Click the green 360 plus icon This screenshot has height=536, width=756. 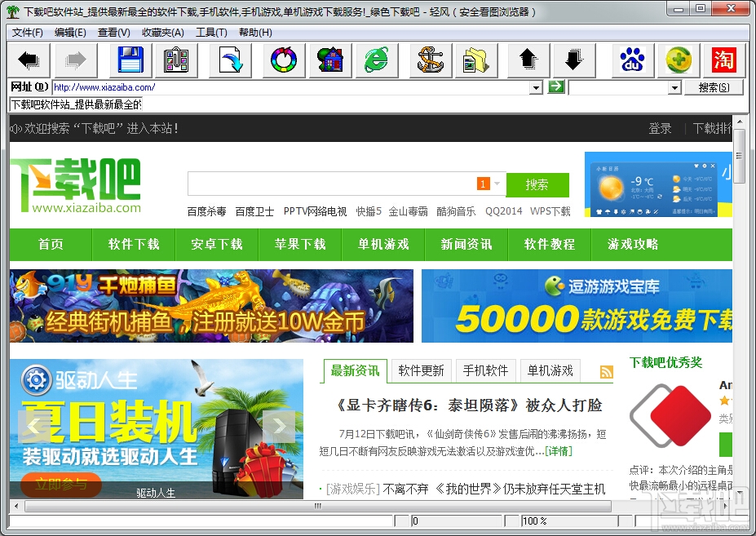pos(679,60)
